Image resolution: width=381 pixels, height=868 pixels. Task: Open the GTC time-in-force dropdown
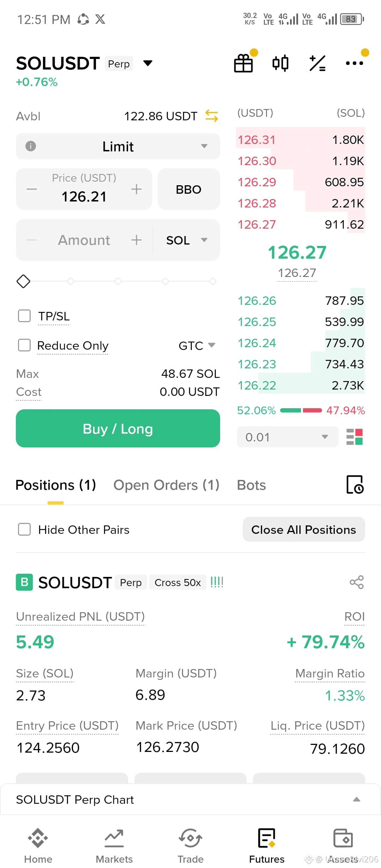click(197, 345)
